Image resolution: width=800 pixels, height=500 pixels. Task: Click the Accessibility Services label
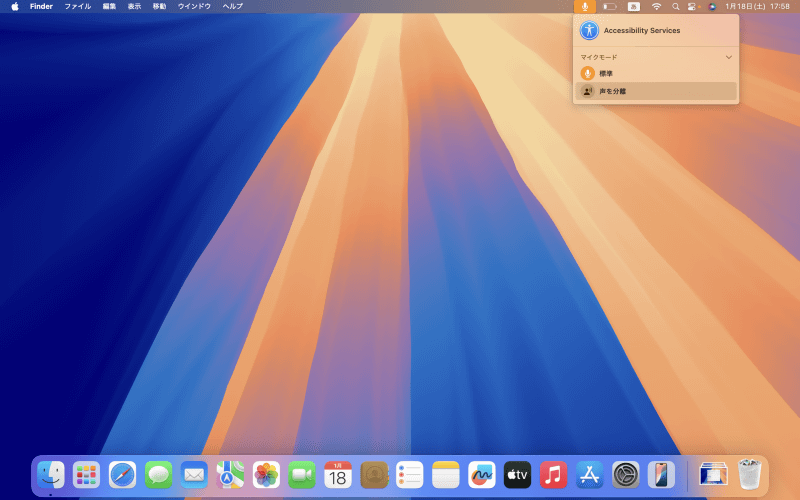[642, 31]
